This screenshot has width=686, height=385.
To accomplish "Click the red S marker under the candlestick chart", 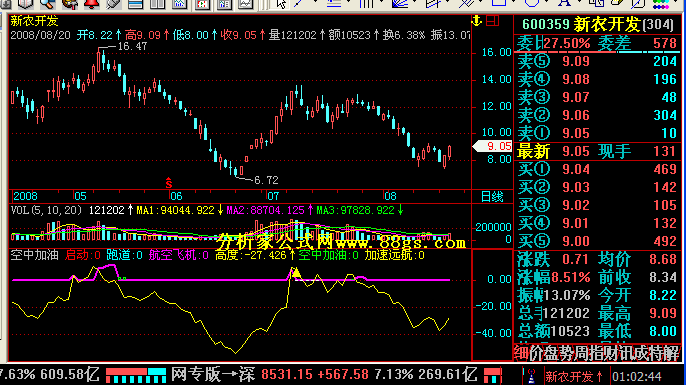I will 169,183.
